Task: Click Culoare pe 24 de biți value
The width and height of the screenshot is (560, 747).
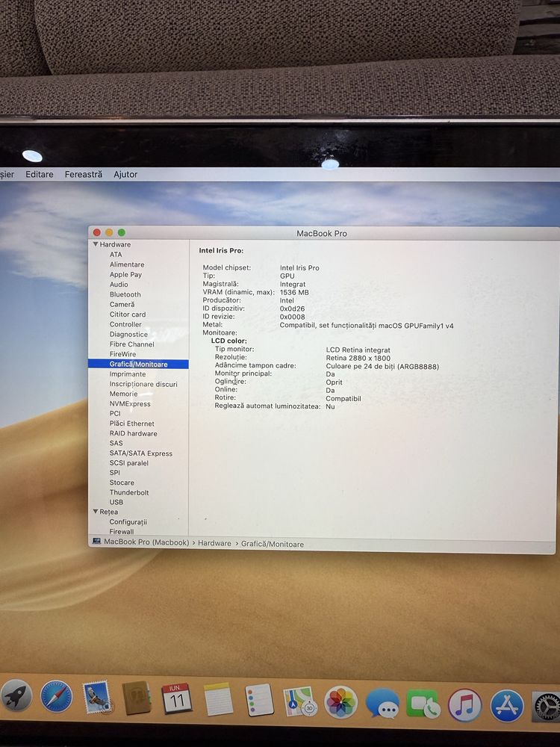Action: [382, 367]
